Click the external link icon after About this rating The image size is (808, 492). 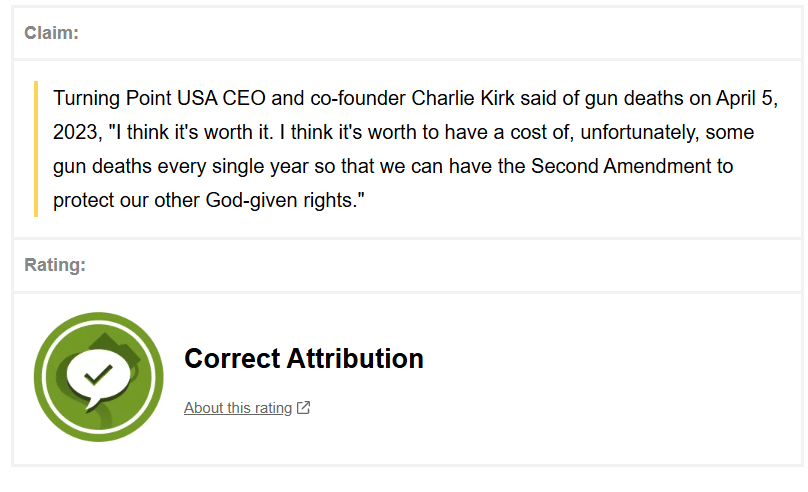click(304, 408)
